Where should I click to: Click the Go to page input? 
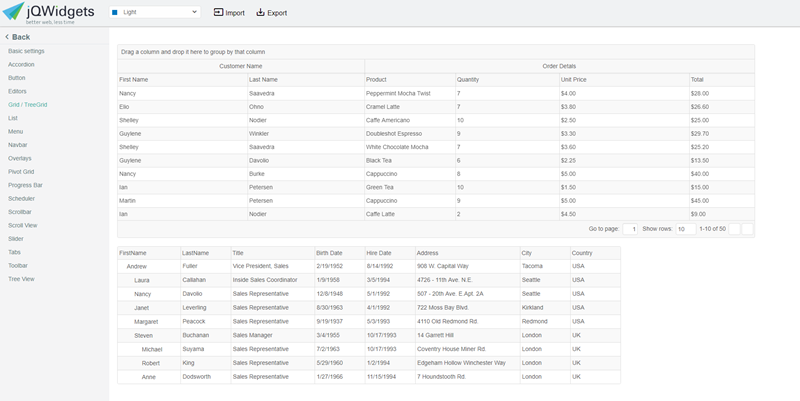pyautogui.click(x=630, y=229)
